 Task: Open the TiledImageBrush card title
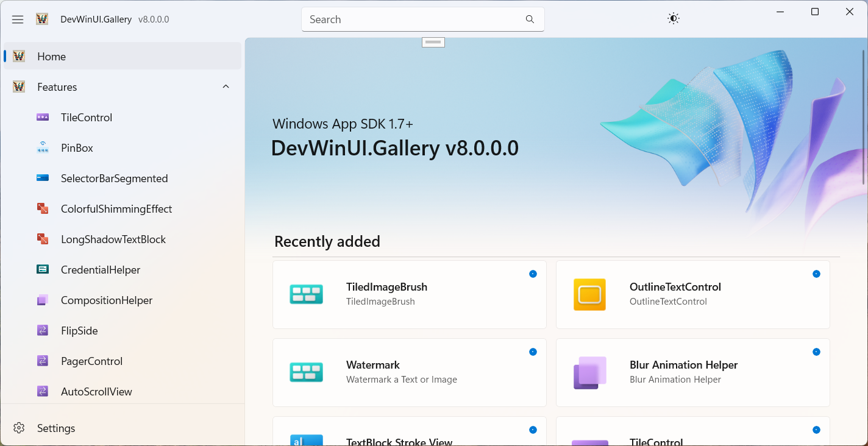pos(386,287)
